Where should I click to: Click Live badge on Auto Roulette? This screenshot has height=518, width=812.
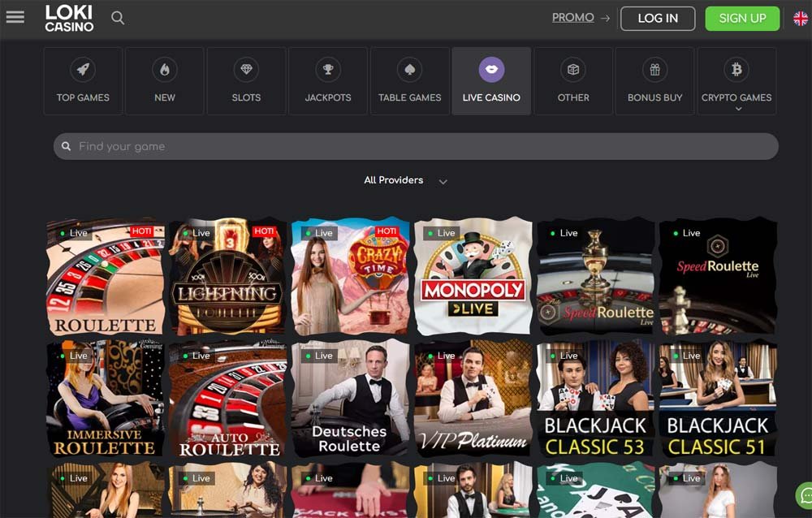195,356
